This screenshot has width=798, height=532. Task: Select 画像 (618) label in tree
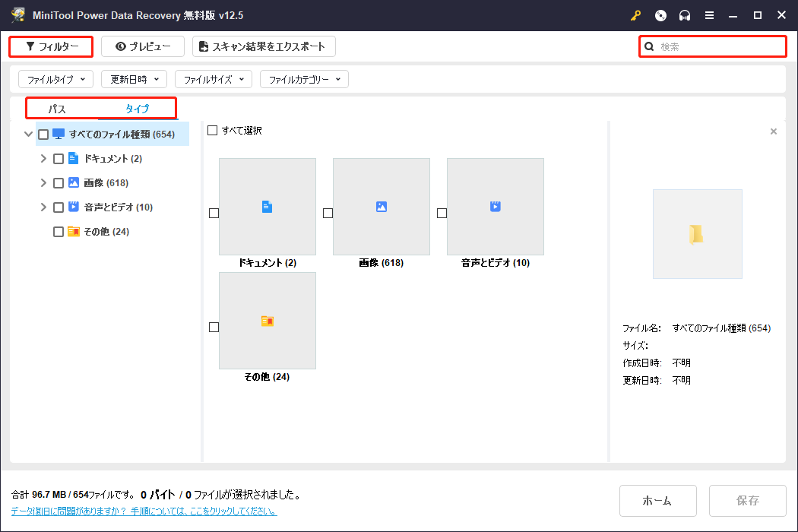pyautogui.click(x=106, y=182)
